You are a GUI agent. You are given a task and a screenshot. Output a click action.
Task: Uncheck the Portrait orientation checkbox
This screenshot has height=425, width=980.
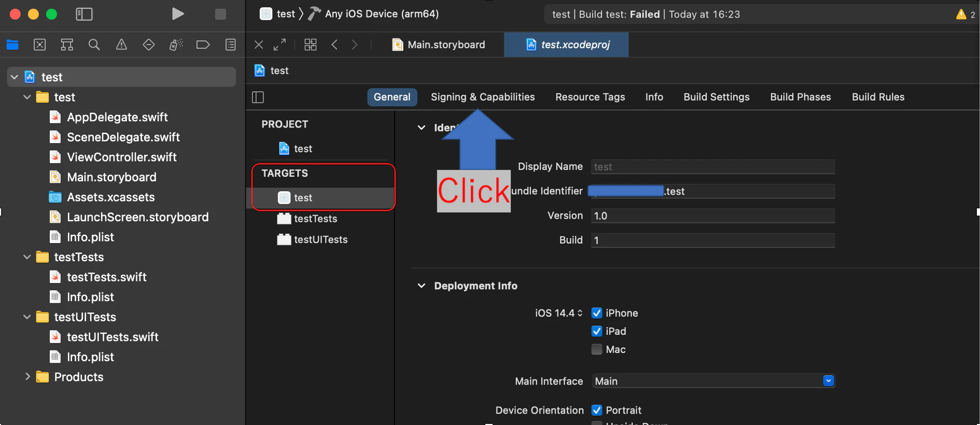pos(597,410)
